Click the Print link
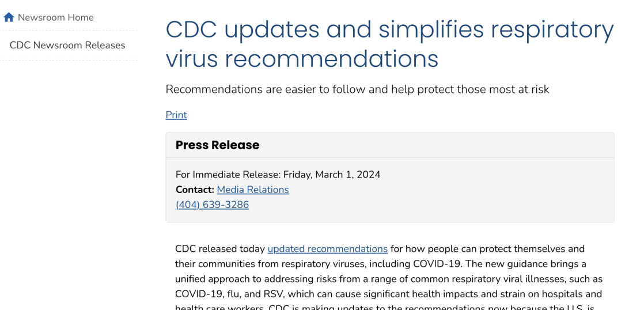644x310 pixels. click(x=176, y=115)
